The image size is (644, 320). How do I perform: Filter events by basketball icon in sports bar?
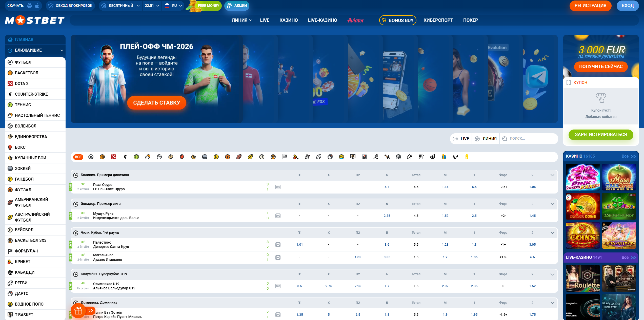point(102,157)
